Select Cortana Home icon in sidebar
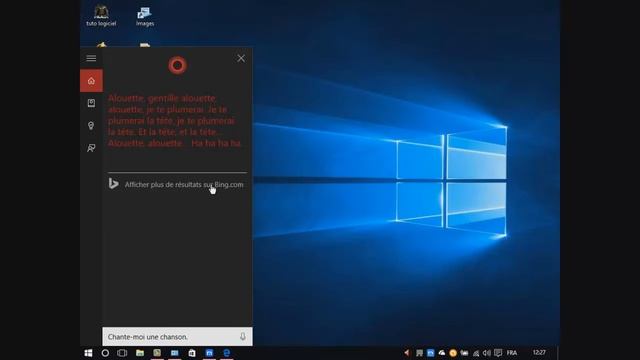The height and width of the screenshot is (360, 640). pos(91,81)
